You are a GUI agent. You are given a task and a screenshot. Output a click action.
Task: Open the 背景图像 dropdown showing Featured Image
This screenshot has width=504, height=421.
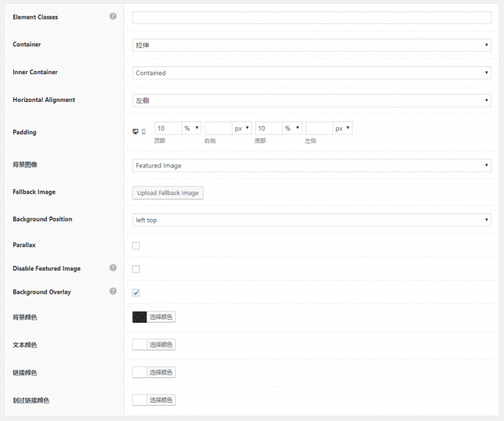click(x=311, y=166)
